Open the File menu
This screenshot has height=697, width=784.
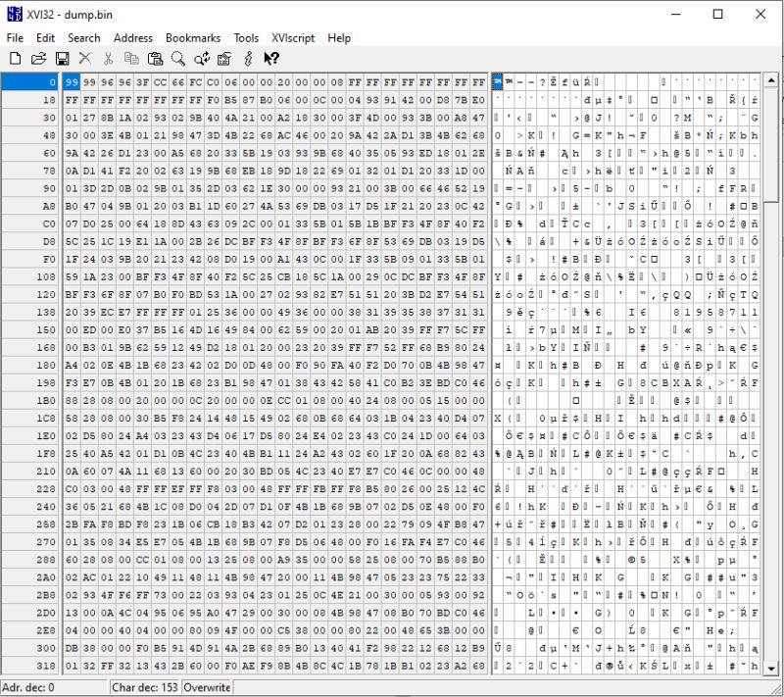15,38
